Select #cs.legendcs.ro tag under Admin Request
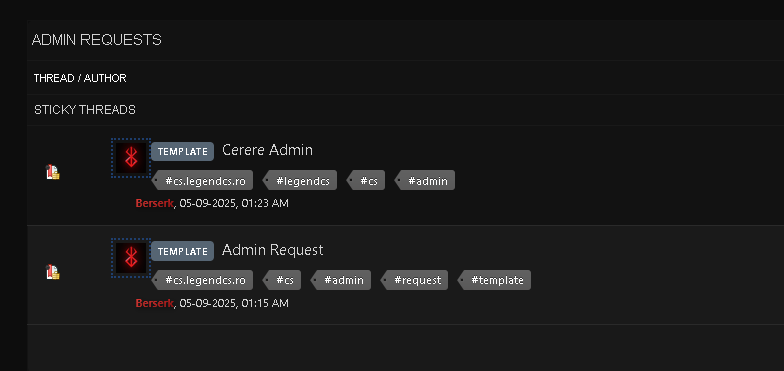Screen dimensions: 784x371 [x=202, y=280]
